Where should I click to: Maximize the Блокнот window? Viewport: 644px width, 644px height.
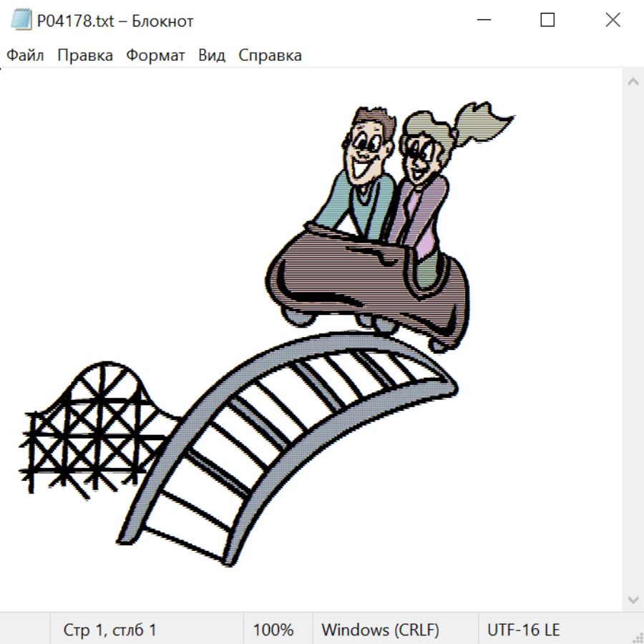click(x=547, y=21)
